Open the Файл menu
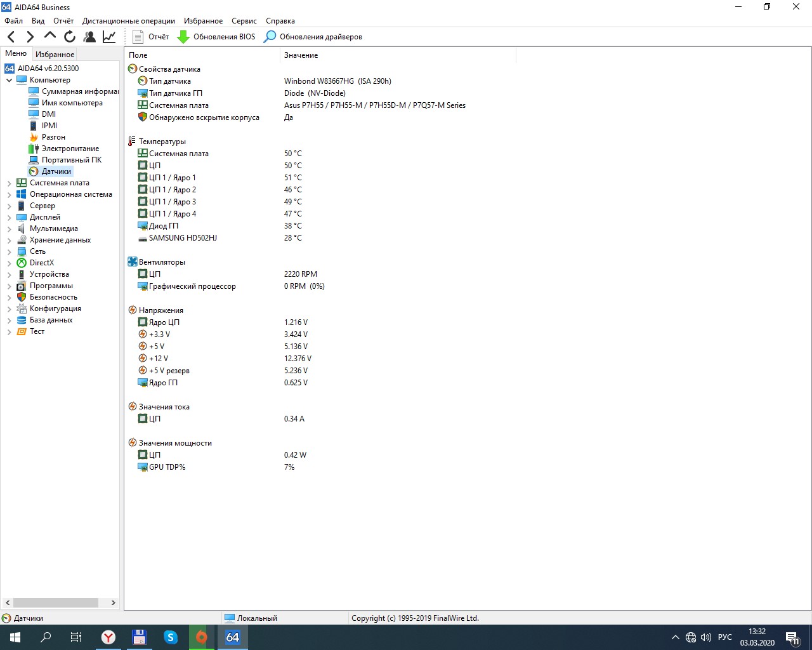 pos(13,21)
